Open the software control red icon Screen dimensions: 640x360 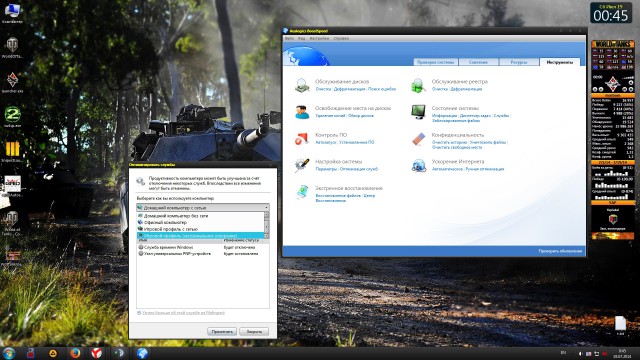click(x=302, y=139)
